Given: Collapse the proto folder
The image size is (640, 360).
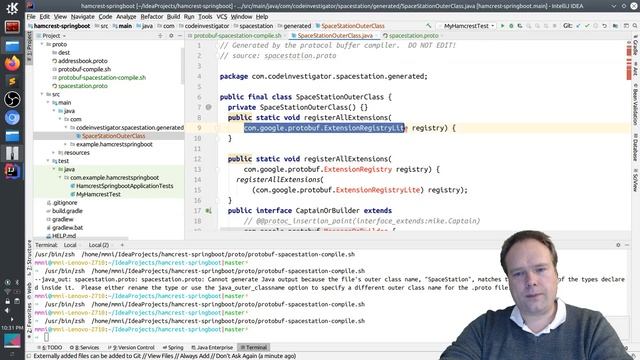Looking at the screenshot, I should point(42,44).
